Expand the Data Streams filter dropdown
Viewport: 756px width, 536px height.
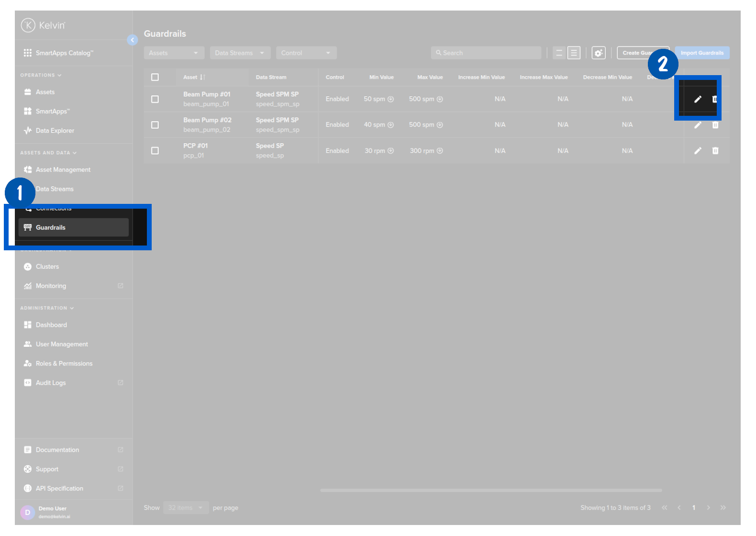coord(240,53)
